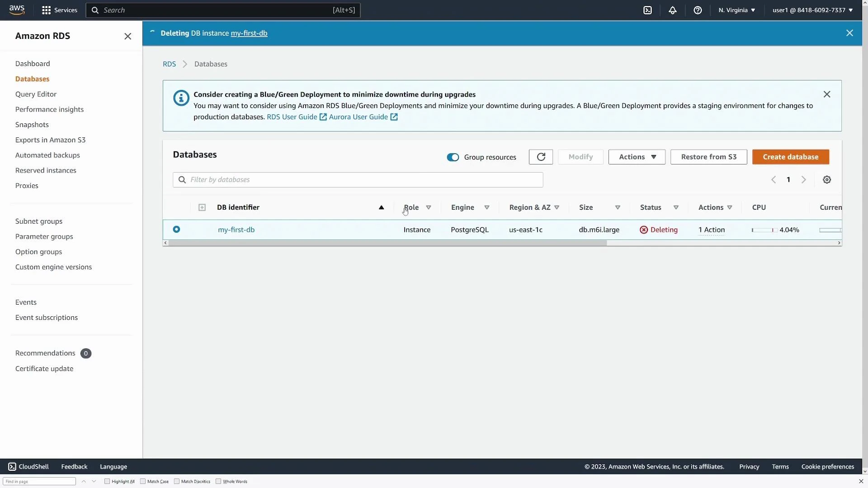The width and height of the screenshot is (868, 488).
Task: Open the Help question mark icon
Action: pos(698,10)
